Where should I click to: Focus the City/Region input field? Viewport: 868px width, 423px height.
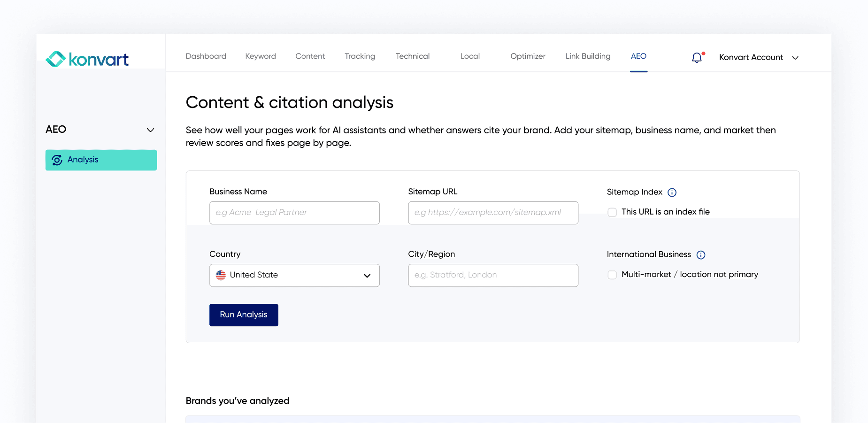493,276
